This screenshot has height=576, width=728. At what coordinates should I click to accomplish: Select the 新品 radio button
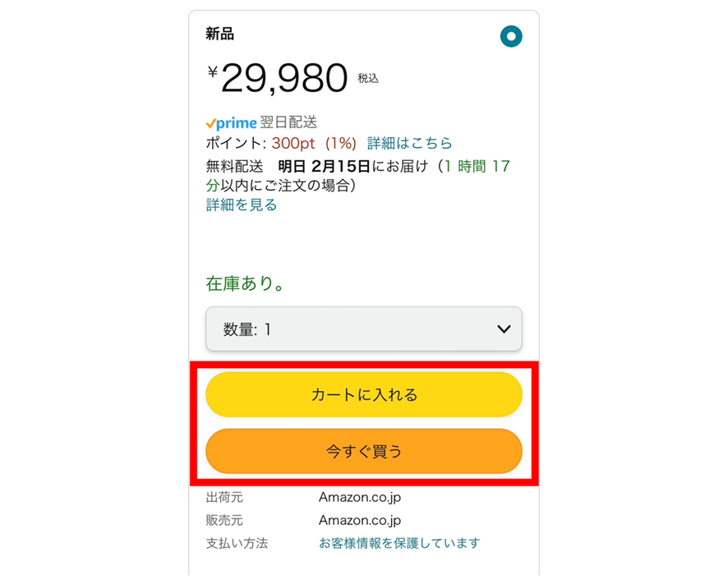click(x=510, y=36)
